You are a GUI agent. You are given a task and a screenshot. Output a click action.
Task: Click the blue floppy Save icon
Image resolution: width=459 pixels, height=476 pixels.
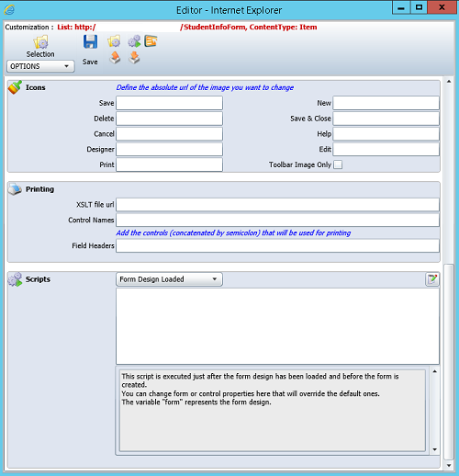(x=90, y=41)
